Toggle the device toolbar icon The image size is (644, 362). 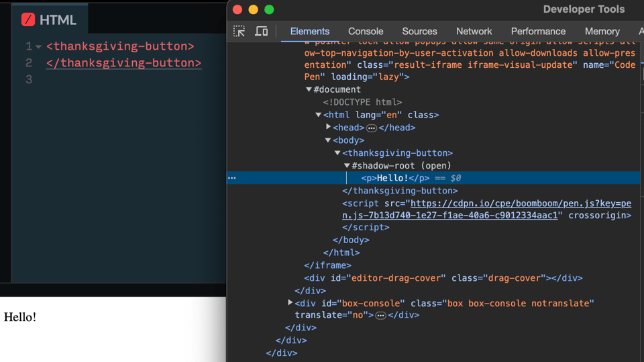pos(261,32)
